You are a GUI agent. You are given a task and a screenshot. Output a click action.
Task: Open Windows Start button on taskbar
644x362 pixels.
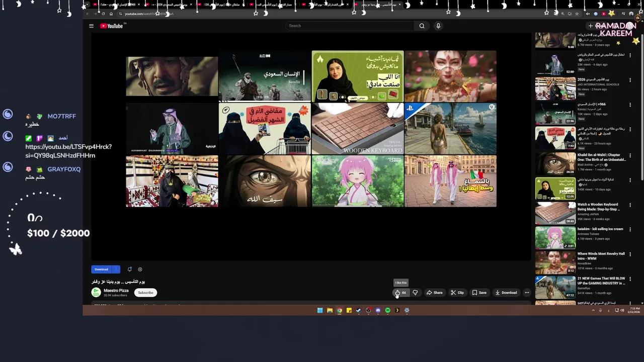point(320,310)
